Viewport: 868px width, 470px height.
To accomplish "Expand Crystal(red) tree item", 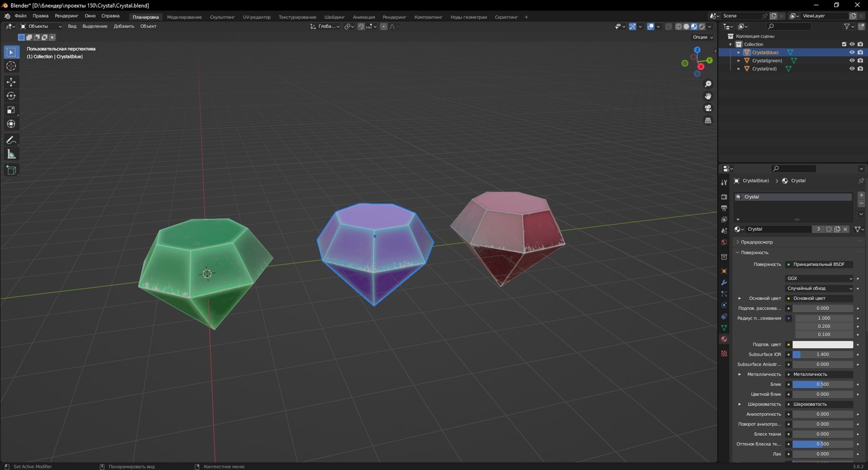I will pyautogui.click(x=739, y=69).
